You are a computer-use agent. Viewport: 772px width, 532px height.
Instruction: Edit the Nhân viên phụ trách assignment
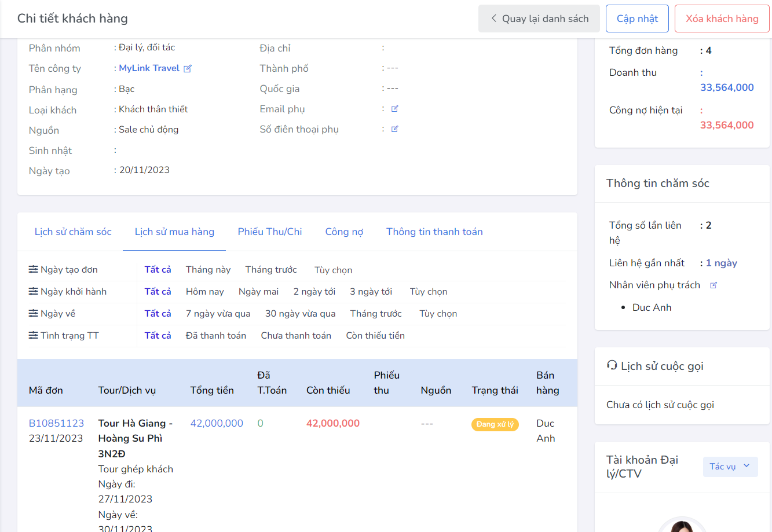(x=714, y=285)
